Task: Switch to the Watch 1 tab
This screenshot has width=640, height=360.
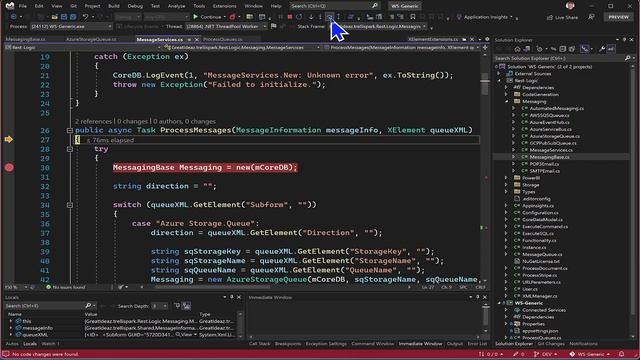Action: coord(51,344)
